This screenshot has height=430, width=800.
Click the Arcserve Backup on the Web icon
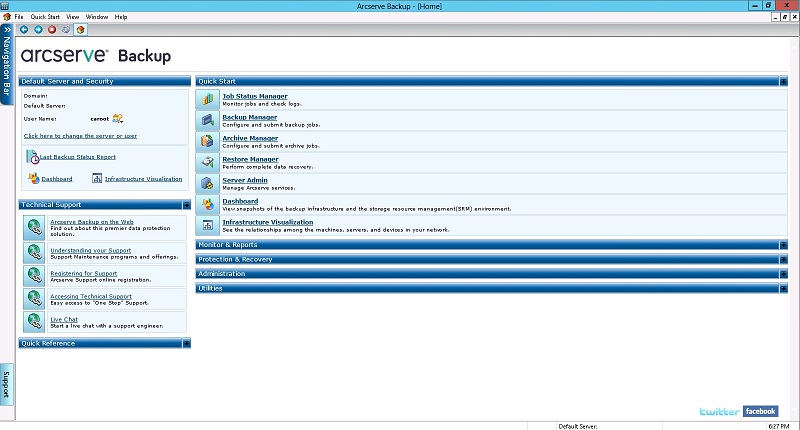(x=34, y=227)
